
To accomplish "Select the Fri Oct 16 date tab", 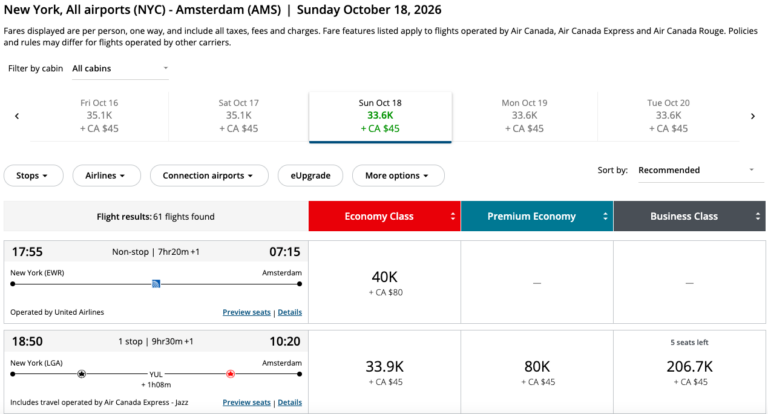I will (98, 115).
